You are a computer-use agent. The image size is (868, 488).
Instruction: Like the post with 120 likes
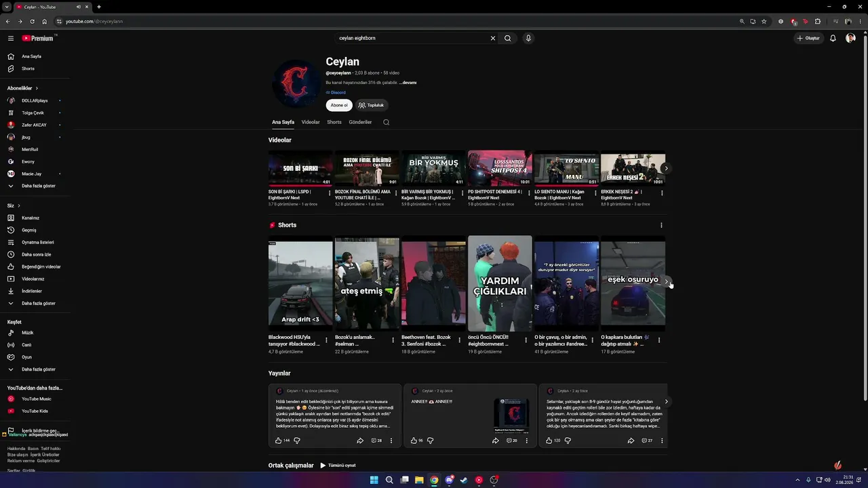(549, 441)
